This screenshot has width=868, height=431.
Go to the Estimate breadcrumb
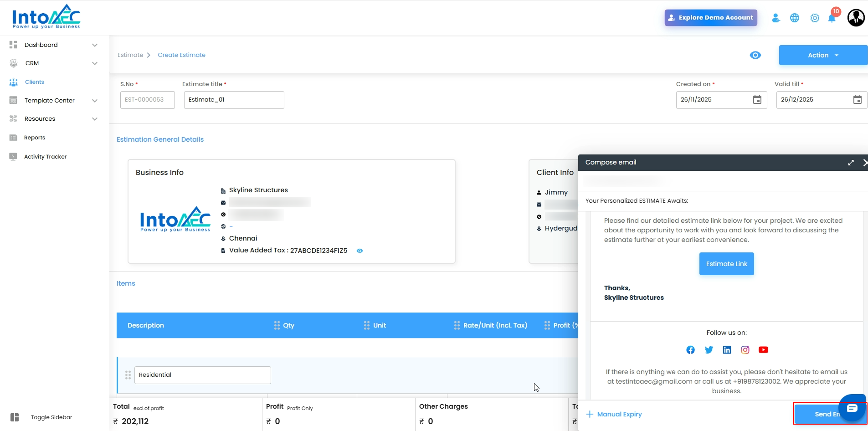(130, 55)
